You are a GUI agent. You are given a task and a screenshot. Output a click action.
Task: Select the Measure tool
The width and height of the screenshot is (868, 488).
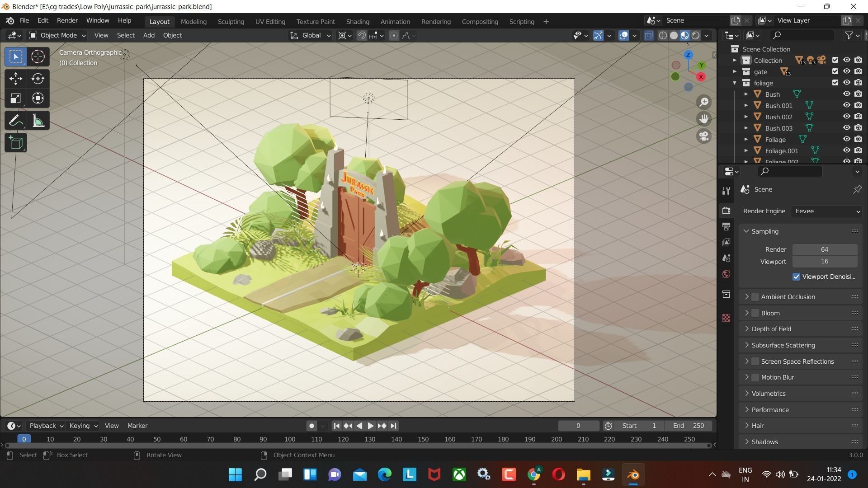click(38, 121)
